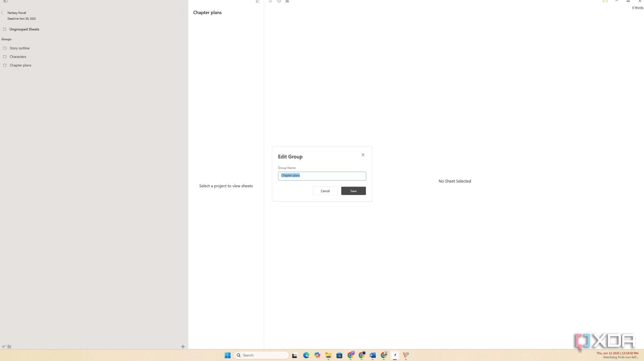Open the Windows Start menu
644x361 pixels.
coord(228,355)
